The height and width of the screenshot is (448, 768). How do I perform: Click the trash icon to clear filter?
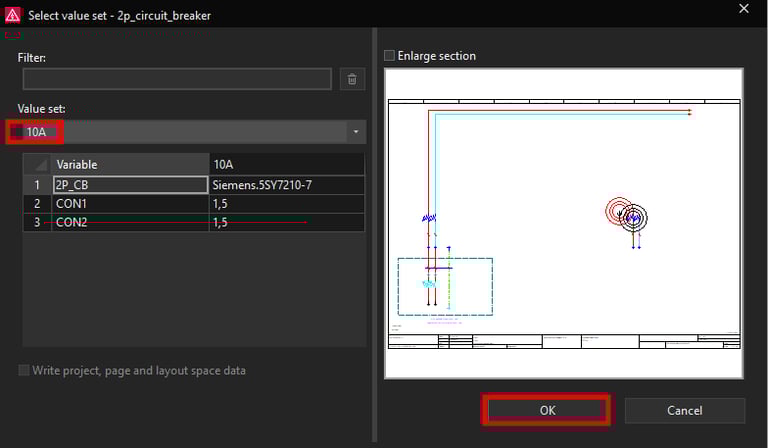[x=352, y=79]
